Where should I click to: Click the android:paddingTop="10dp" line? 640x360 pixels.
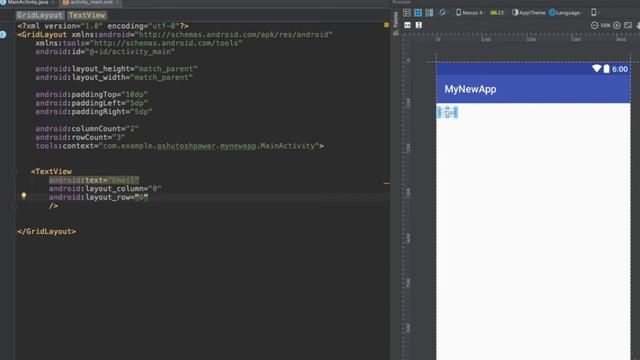tap(91, 94)
